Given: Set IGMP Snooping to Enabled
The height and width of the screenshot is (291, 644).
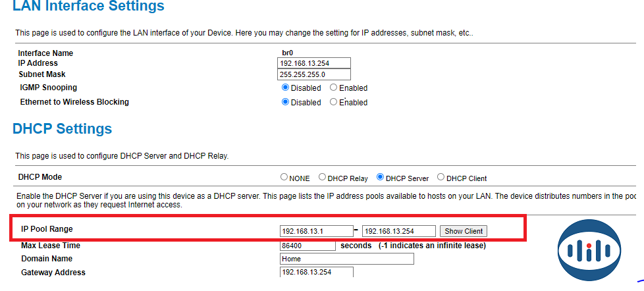Looking at the screenshot, I should [334, 88].
